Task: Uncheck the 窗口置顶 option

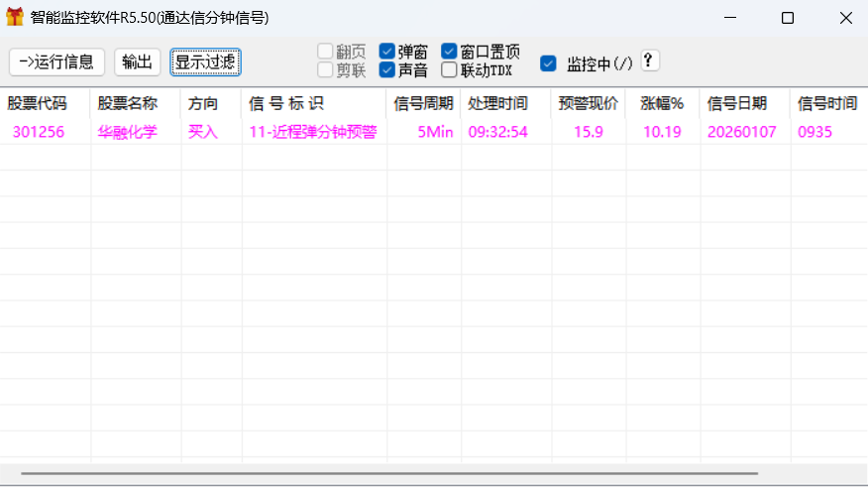Action: 450,52
